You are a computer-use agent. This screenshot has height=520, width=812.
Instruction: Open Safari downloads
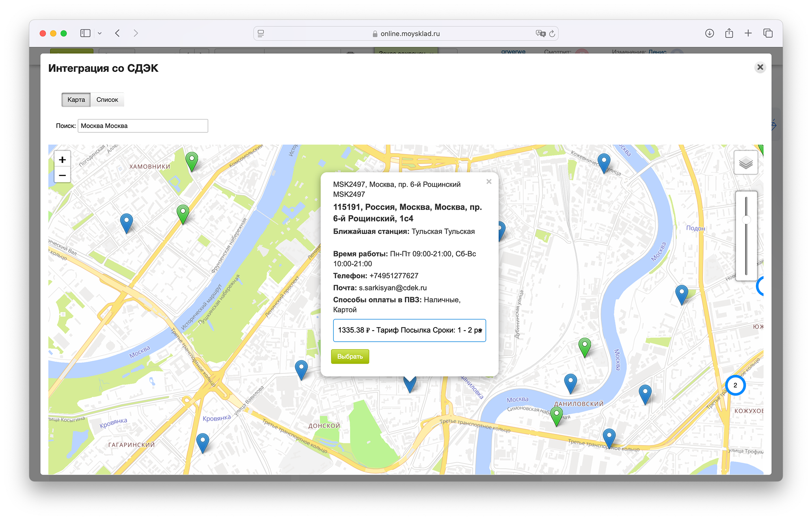tap(709, 33)
